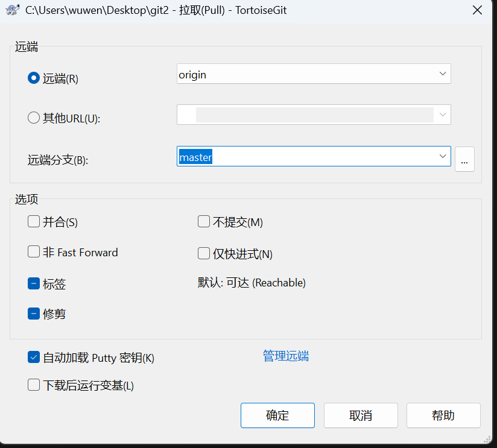
Task: Disable 自动加载 Putty 密钥(K)
Action: click(x=34, y=357)
